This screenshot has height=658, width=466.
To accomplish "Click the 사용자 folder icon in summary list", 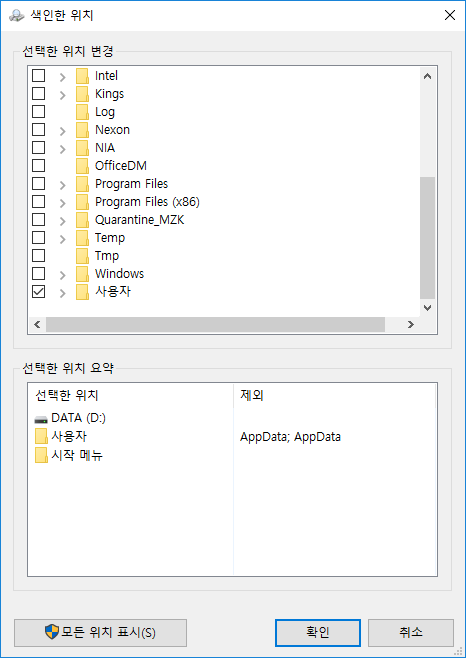I will [41, 436].
